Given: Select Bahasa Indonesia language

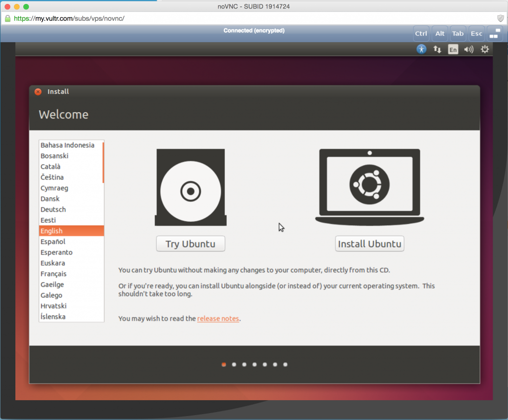Looking at the screenshot, I should 70,145.
